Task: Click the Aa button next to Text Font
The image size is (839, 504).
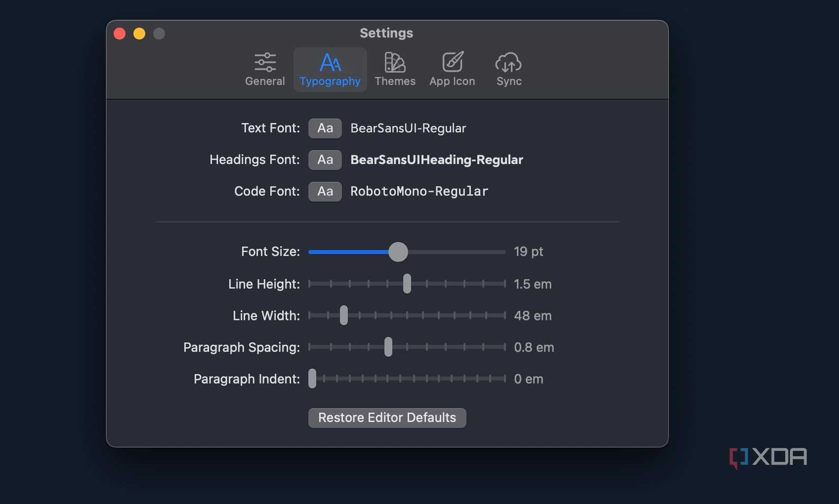Action: tap(325, 128)
